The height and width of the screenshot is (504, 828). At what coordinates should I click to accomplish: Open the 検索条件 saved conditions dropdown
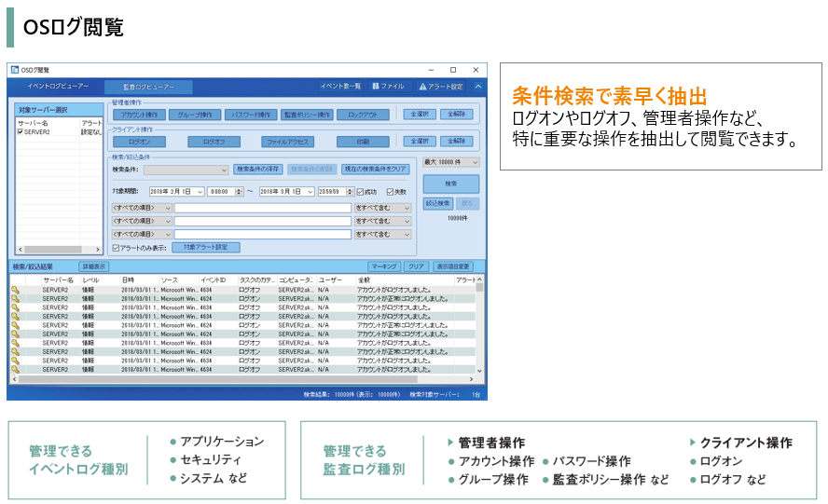coord(225,170)
